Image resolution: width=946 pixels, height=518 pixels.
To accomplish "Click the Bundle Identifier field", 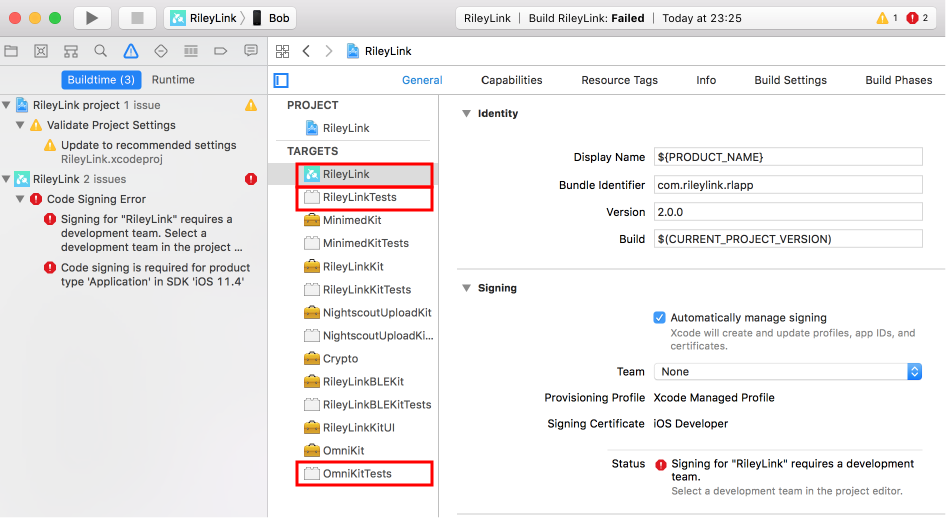I will pyautogui.click(x=788, y=185).
